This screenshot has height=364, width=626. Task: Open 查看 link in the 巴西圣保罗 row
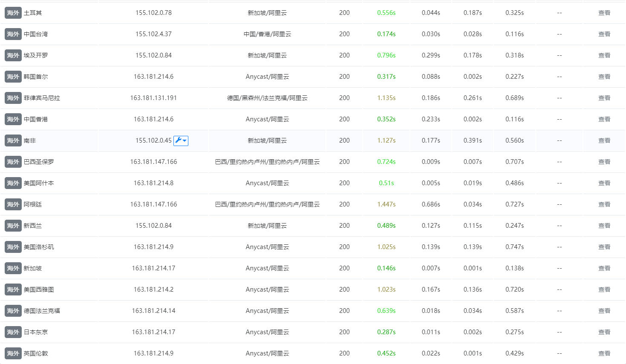pyautogui.click(x=604, y=162)
